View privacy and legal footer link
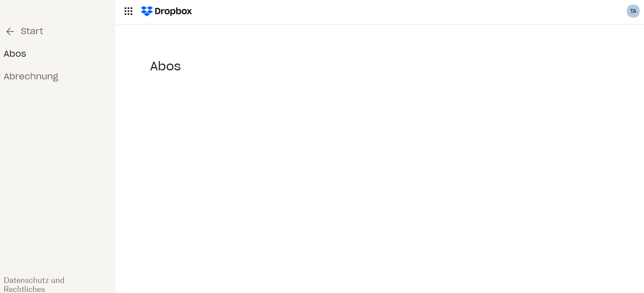 pos(34,284)
